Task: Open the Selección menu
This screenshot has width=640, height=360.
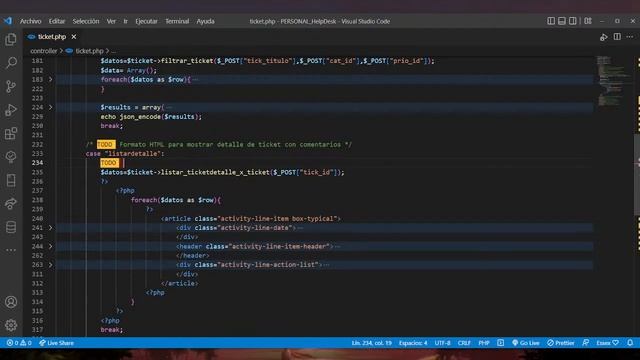Action: 86,21
